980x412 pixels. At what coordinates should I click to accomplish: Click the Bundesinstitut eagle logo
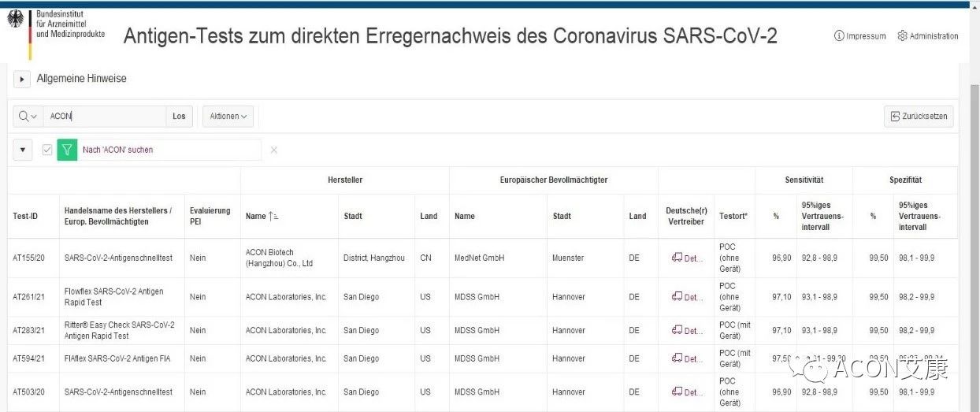pyautogui.click(x=16, y=20)
